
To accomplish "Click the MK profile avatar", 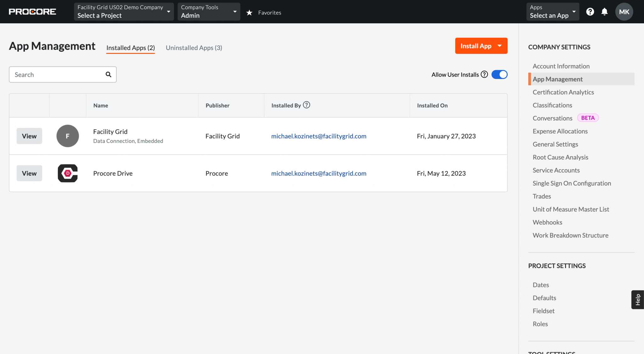I will (624, 11).
